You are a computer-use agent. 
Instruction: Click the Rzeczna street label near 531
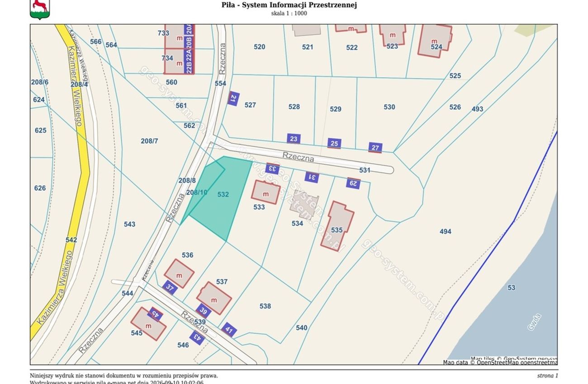(x=298, y=157)
